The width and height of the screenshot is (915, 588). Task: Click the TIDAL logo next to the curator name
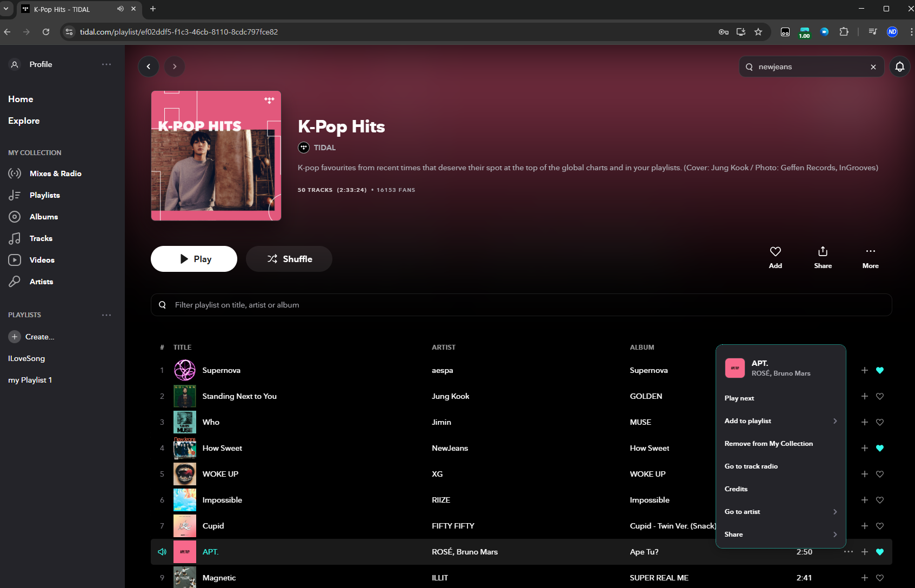304,148
